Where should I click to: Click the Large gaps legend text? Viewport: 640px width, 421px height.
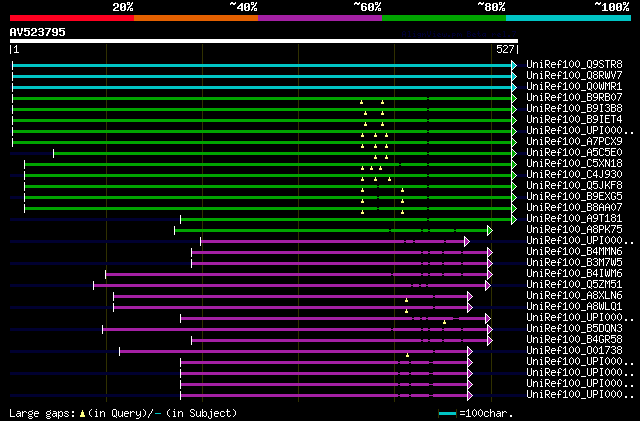click(x=42, y=413)
